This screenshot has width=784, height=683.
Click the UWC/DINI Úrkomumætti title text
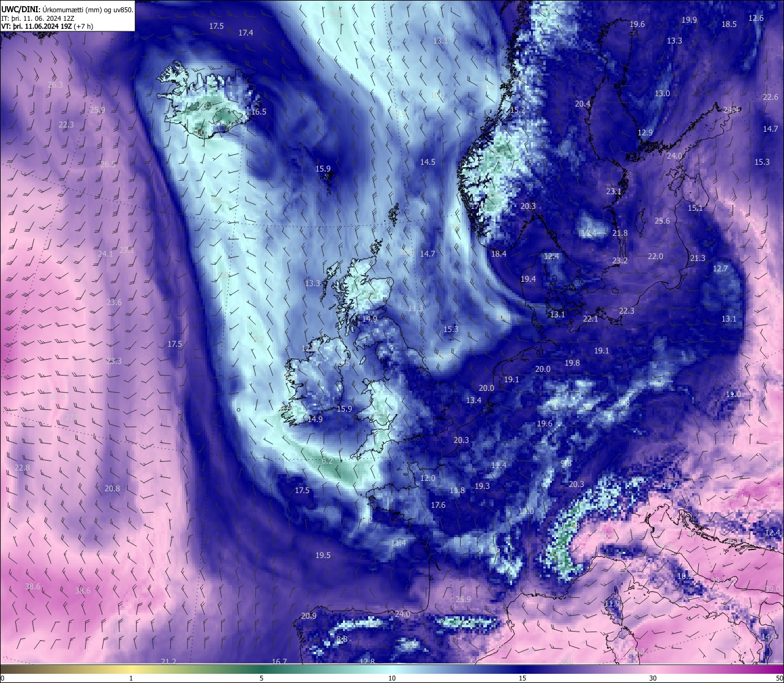[67, 9]
